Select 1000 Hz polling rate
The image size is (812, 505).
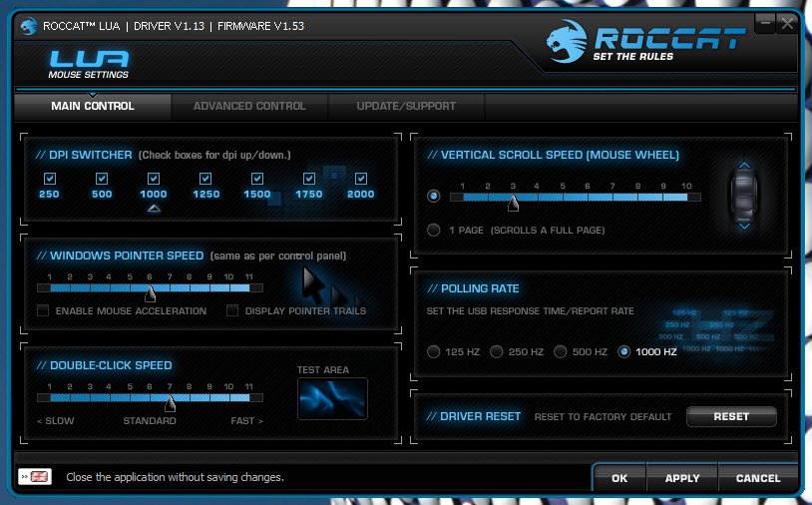pos(624,351)
